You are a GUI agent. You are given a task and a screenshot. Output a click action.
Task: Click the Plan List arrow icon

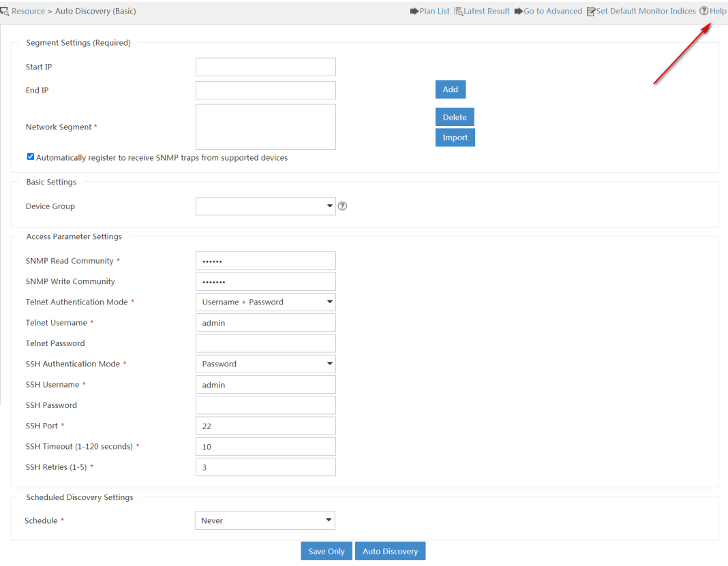pos(414,12)
